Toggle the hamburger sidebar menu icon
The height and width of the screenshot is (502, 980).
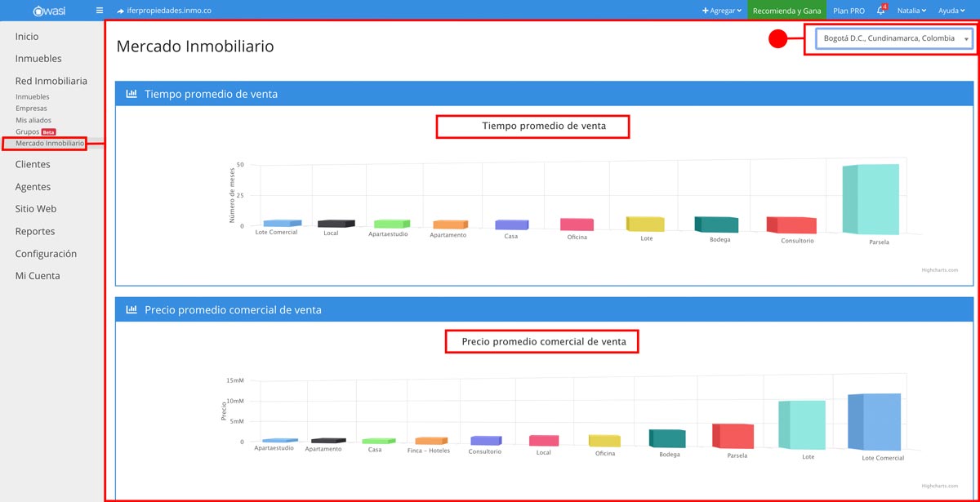100,11
